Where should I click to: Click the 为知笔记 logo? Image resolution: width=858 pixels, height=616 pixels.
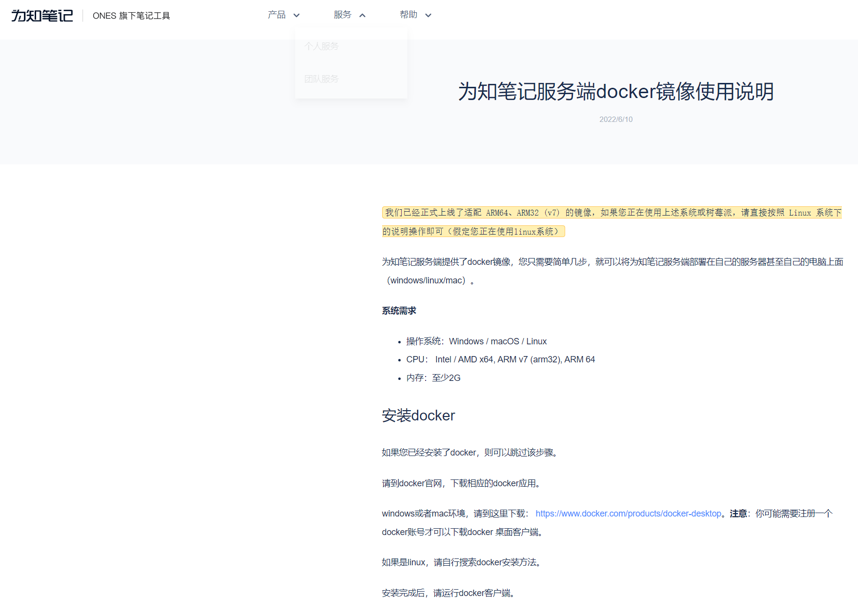pyautogui.click(x=42, y=16)
